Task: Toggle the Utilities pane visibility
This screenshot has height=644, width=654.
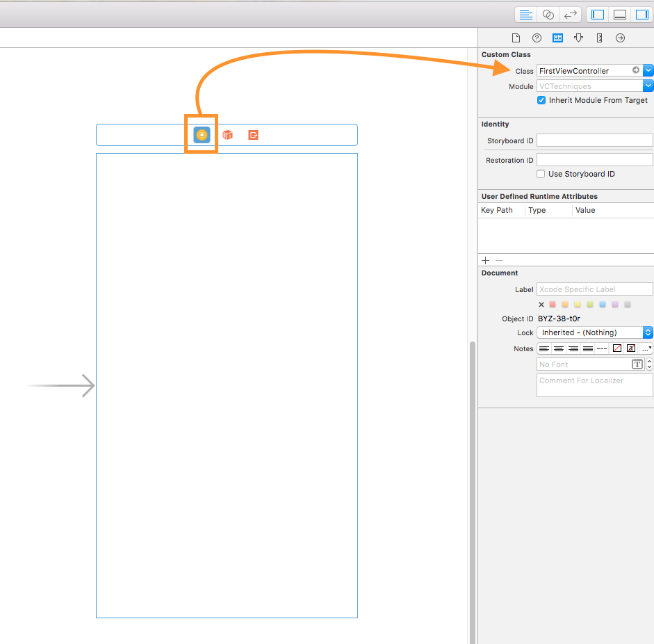Action: tap(641, 15)
